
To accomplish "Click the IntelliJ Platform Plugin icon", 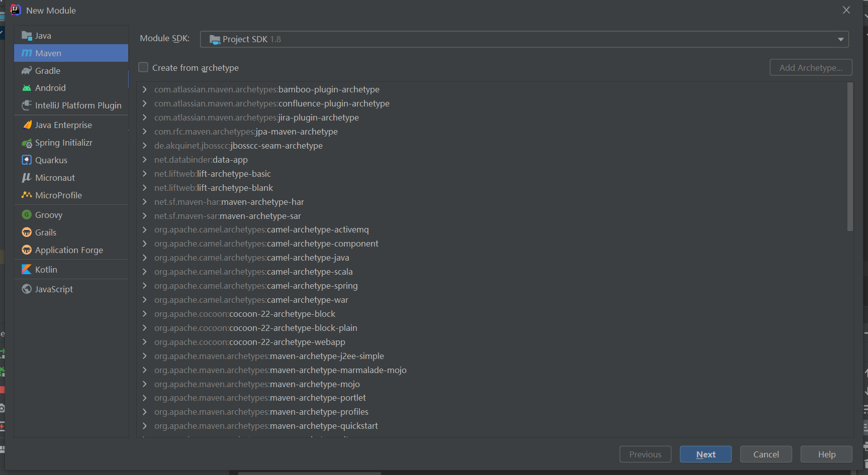I will point(27,105).
